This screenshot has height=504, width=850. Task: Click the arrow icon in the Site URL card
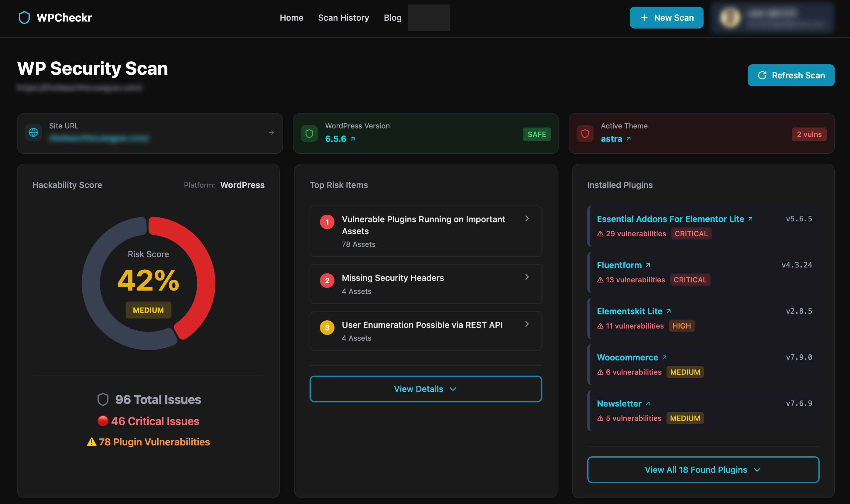tap(272, 132)
